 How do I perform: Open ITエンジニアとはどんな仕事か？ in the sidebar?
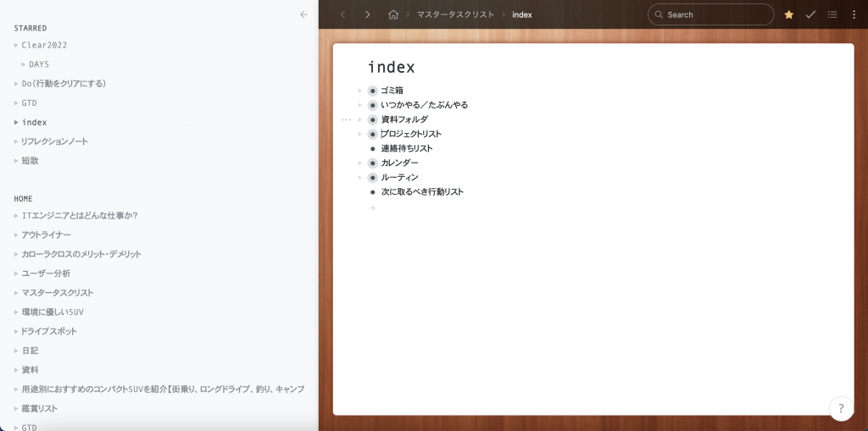(80, 216)
